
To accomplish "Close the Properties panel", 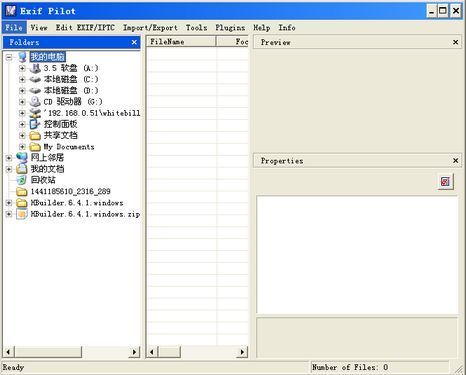I will pos(455,161).
